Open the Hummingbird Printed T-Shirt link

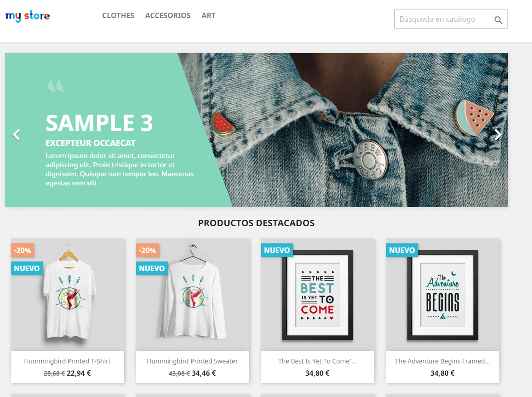67,361
